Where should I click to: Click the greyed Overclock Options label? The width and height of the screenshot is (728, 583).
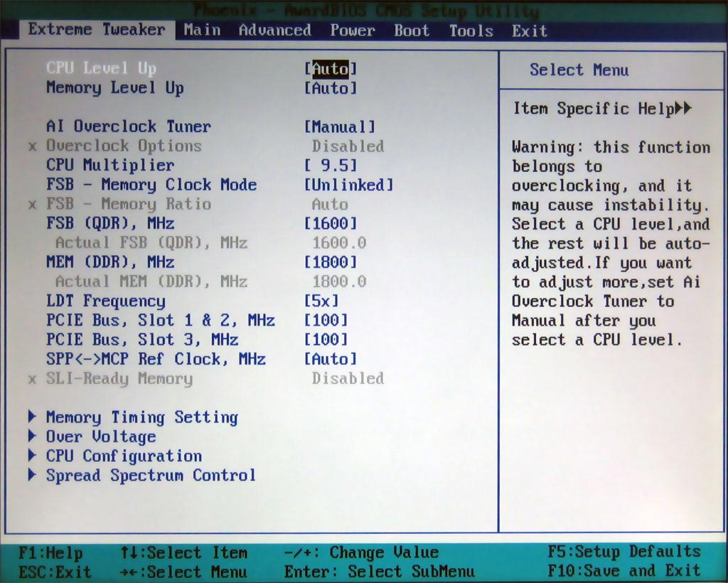[124, 146]
